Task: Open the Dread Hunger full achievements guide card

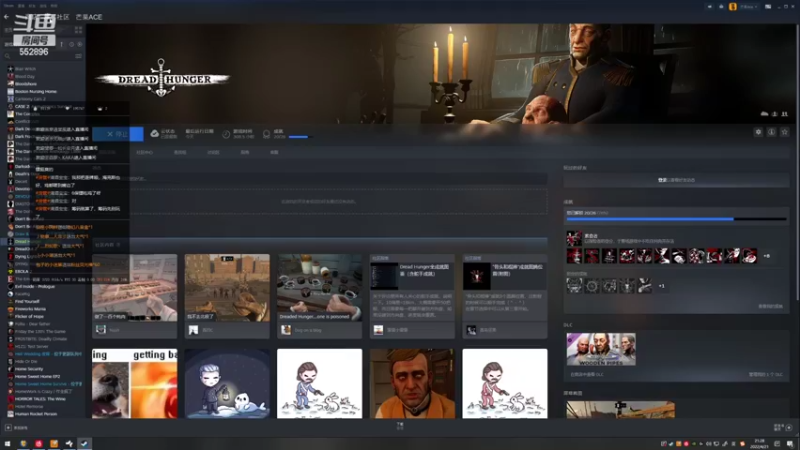Action: tap(412, 296)
